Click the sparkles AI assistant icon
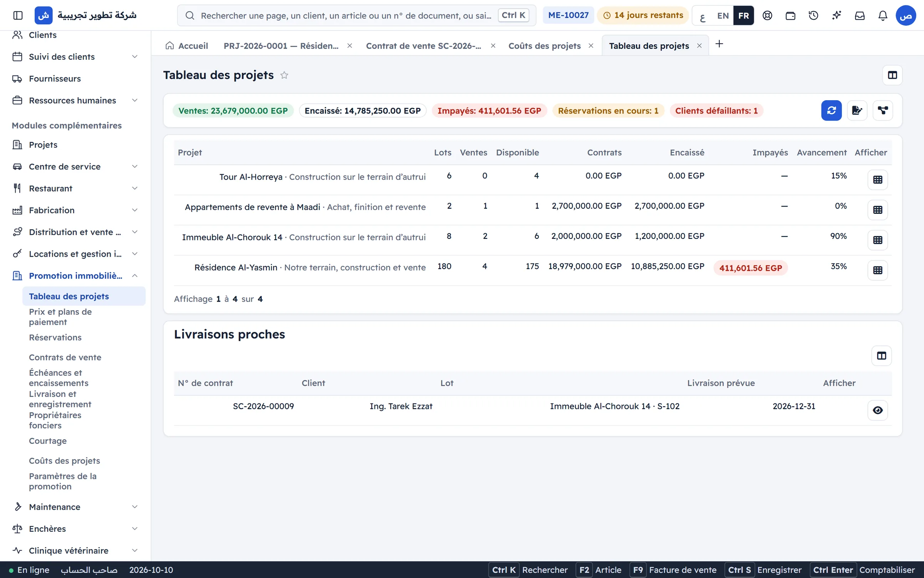Image resolution: width=924 pixels, height=578 pixels. click(x=837, y=15)
